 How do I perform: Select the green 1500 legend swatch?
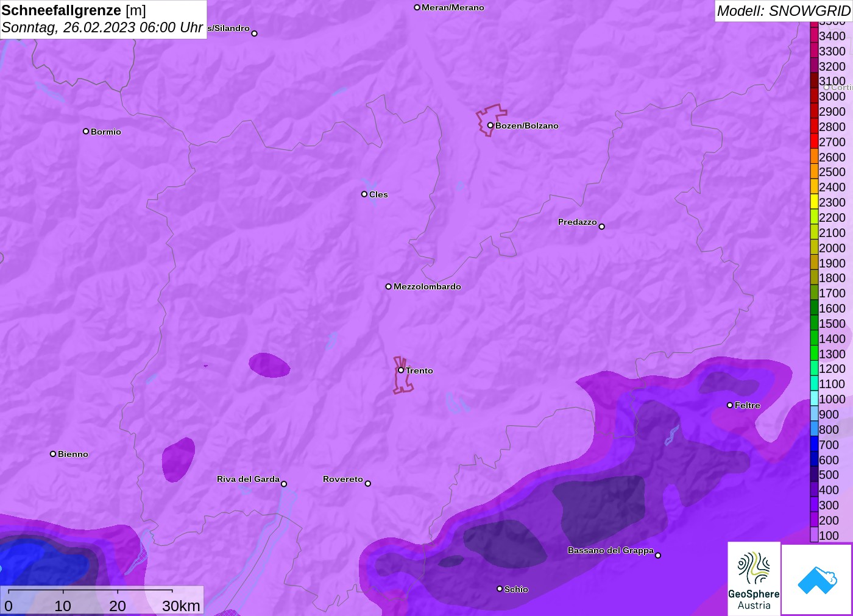pos(814,323)
